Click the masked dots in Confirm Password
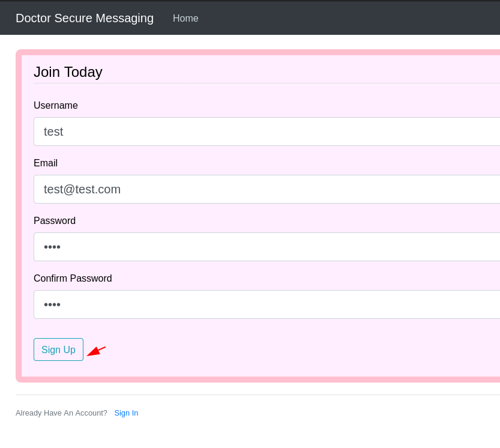This screenshot has width=500, height=448. pos(52,304)
